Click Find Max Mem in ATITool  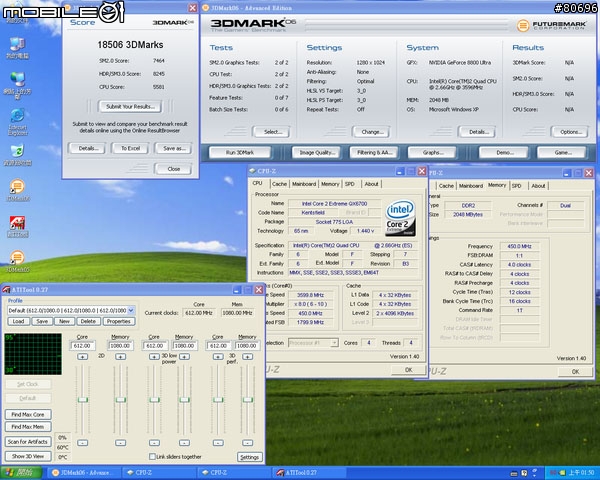click(x=28, y=426)
